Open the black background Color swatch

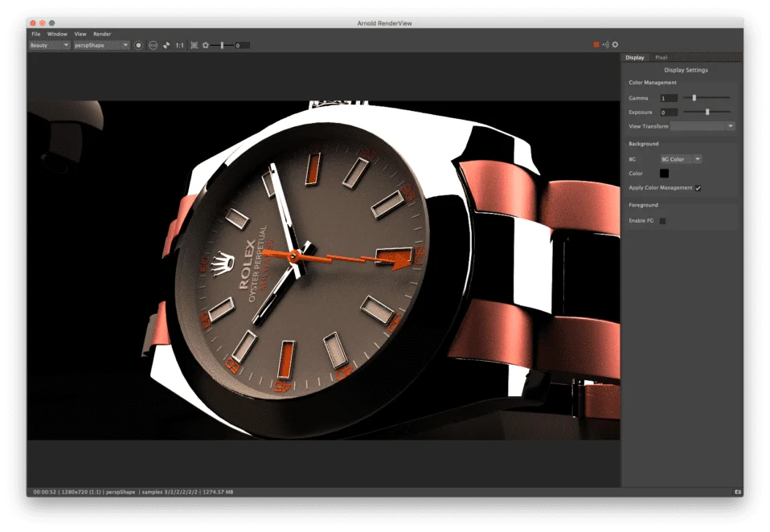pos(664,174)
